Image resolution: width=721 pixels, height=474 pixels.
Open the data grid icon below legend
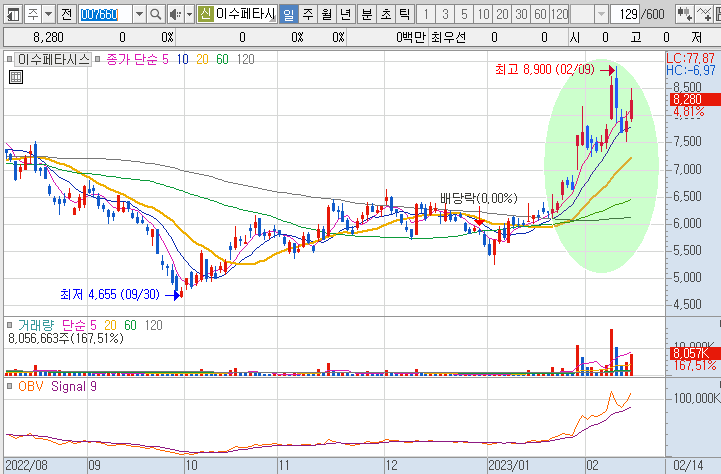(x=16, y=77)
